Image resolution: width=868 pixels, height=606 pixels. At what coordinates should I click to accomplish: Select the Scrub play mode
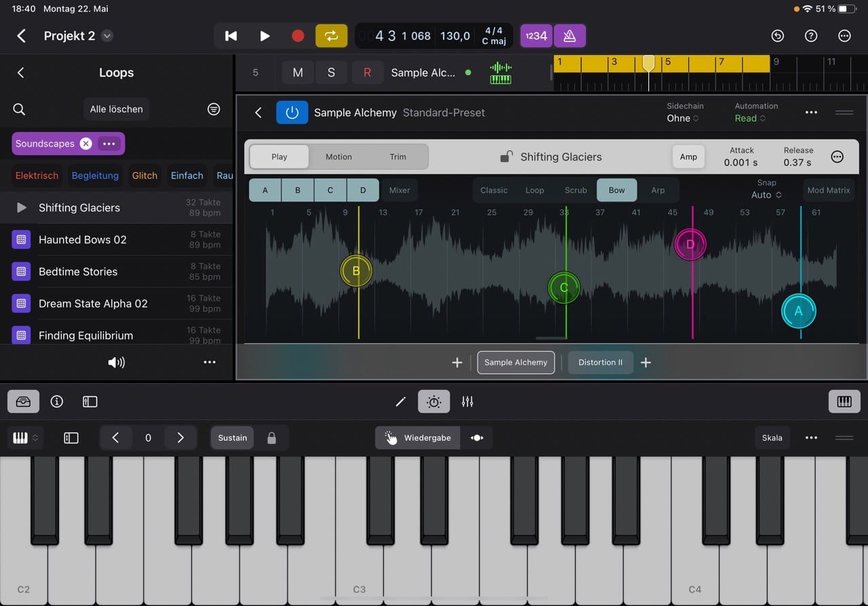[576, 190]
